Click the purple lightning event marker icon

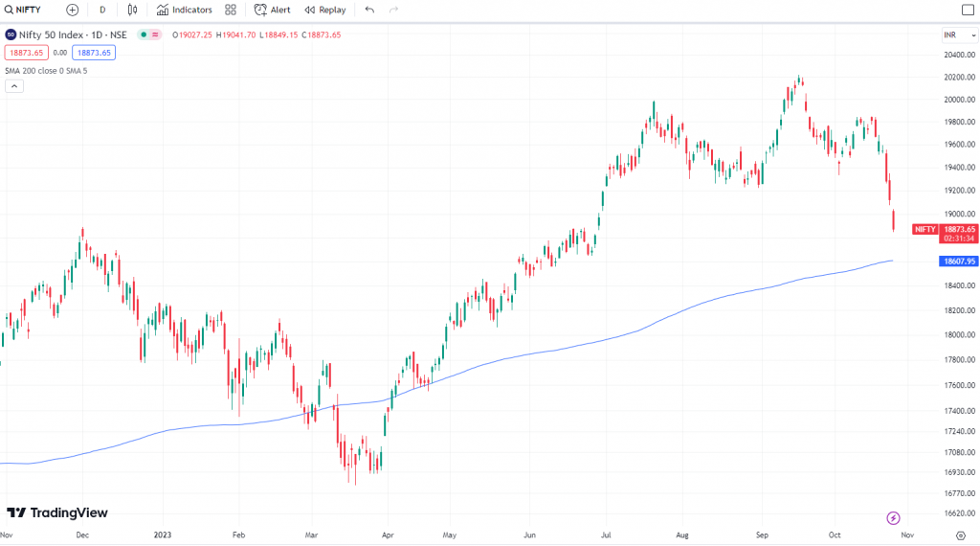coord(893,517)
